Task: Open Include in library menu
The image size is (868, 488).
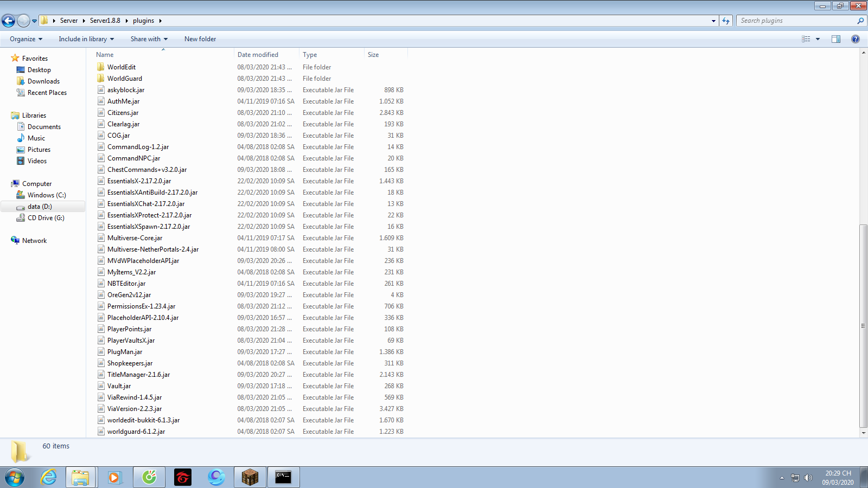Action: (x=86, y=39)
